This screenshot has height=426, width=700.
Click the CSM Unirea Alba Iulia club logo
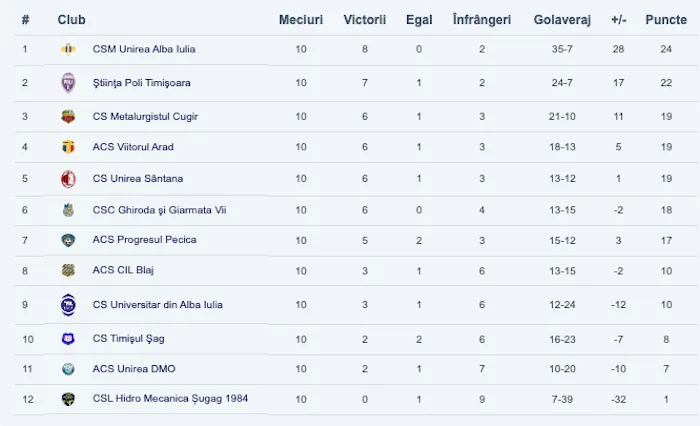pyautogui.click(x=68, y=49)
